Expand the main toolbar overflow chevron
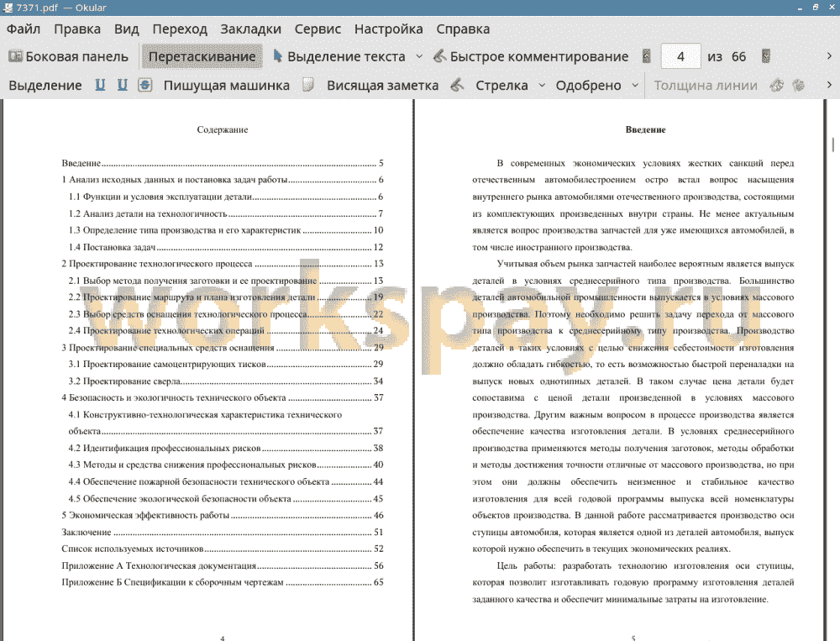This screenshot has height=641, width=840. point(829,56)
